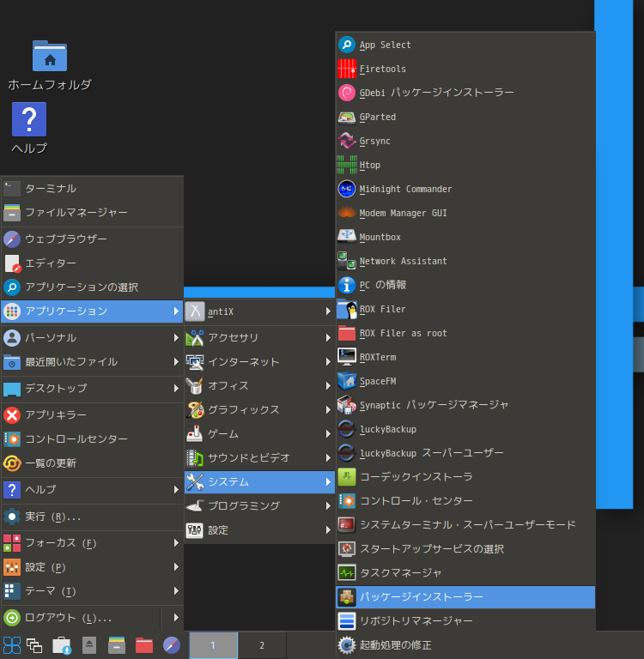Open アプリケーションの選択 menu entry
Screen dimensions: 644x659
click(x=92, y=287)
